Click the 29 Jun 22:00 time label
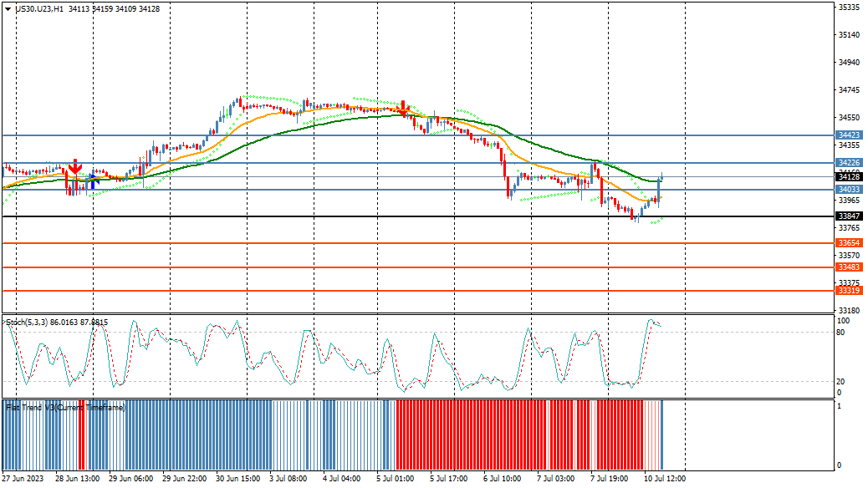The height and width of the screenshot is (488, 868). (184, 479)
